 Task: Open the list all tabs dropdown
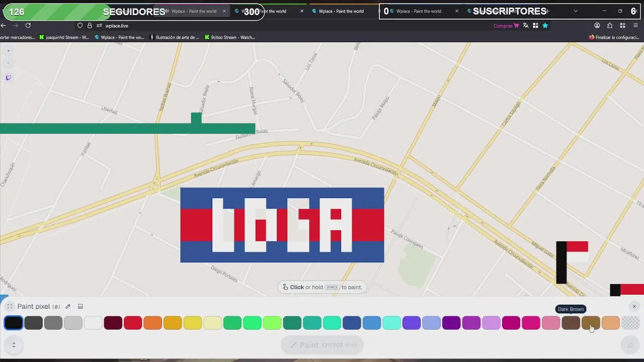[x=576, y=11]
